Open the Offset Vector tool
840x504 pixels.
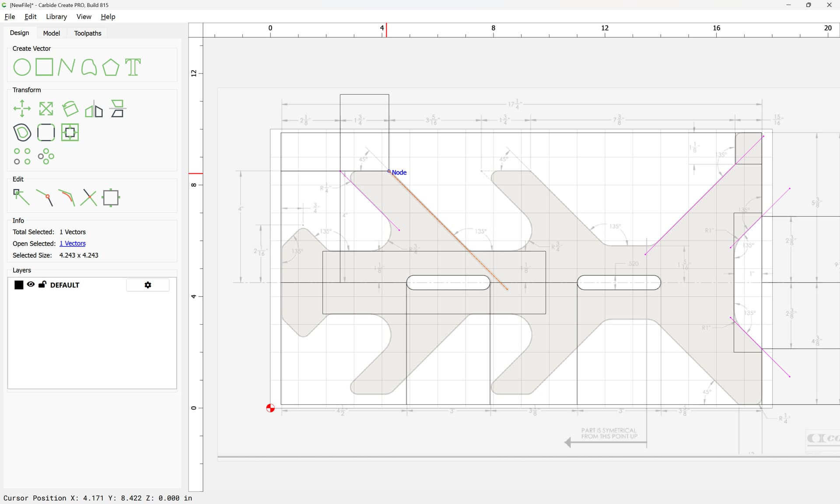point(22,133)
